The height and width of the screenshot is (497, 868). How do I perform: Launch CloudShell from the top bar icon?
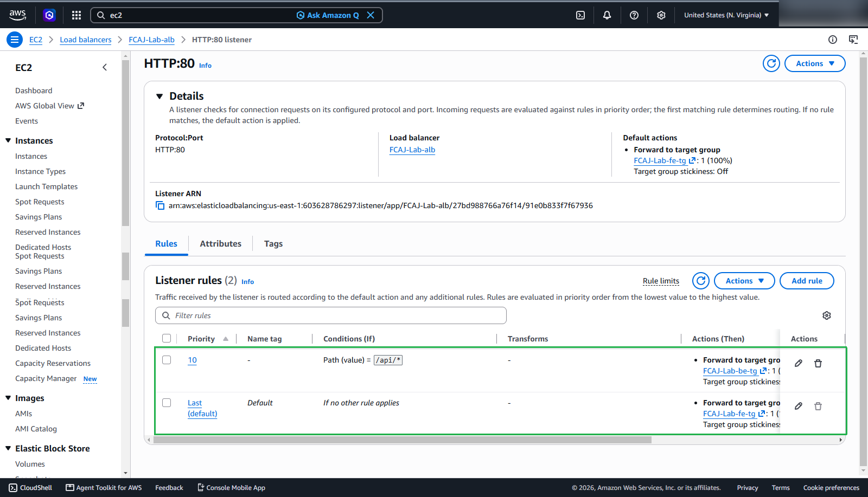point(580,15)
